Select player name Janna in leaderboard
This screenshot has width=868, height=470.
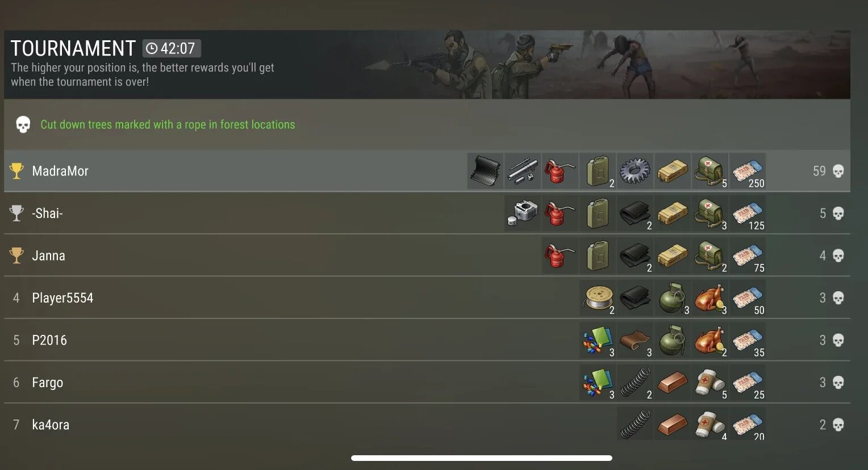click(49, 255)
